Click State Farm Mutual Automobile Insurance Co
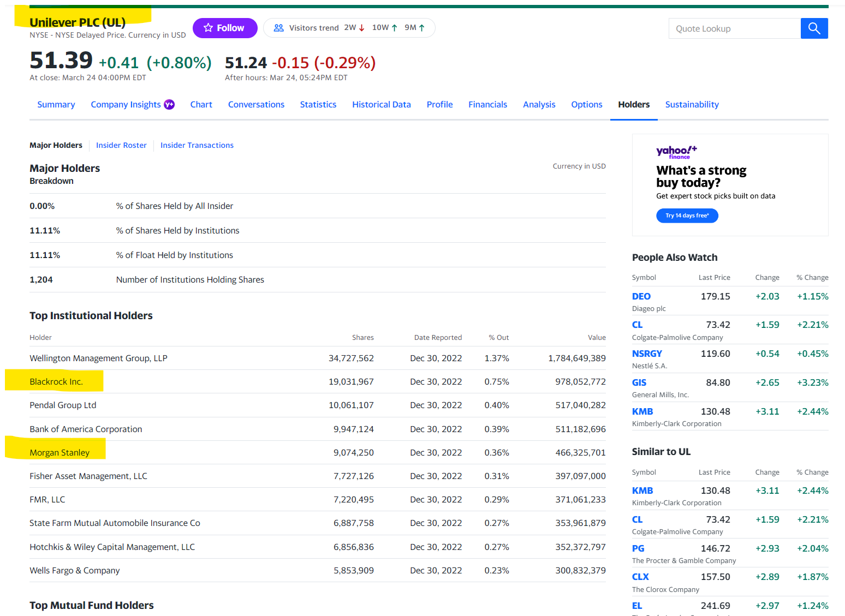Image resolution: width=845 pixels, height=616 pixels. [115, 523]
